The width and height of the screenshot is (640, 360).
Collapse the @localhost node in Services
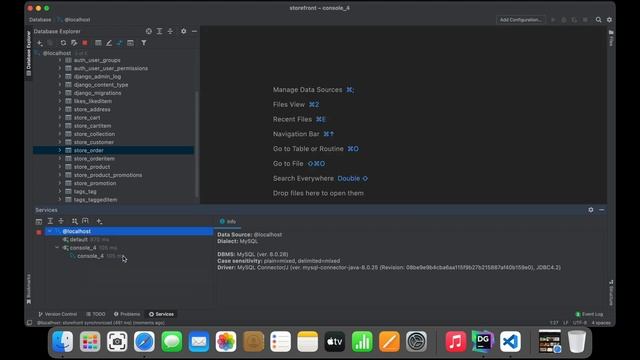(x=50, y=231)
